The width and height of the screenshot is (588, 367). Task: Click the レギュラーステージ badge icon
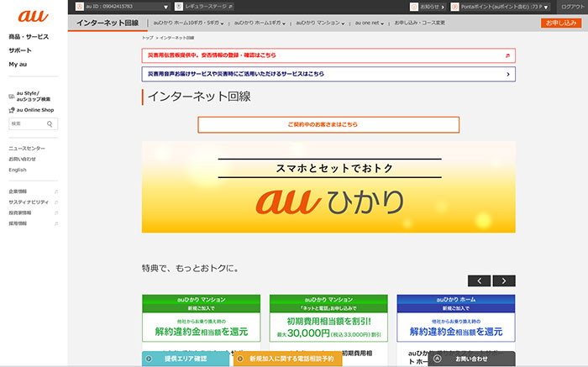179,7
